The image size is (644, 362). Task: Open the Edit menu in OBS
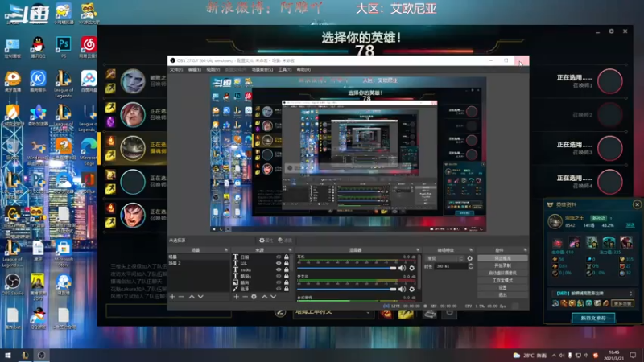[194, 70]
